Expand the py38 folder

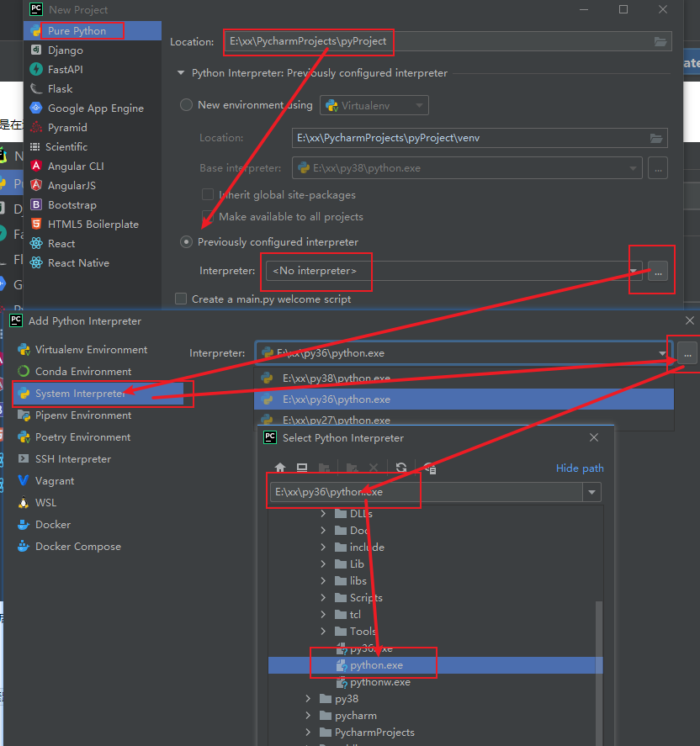308,698
